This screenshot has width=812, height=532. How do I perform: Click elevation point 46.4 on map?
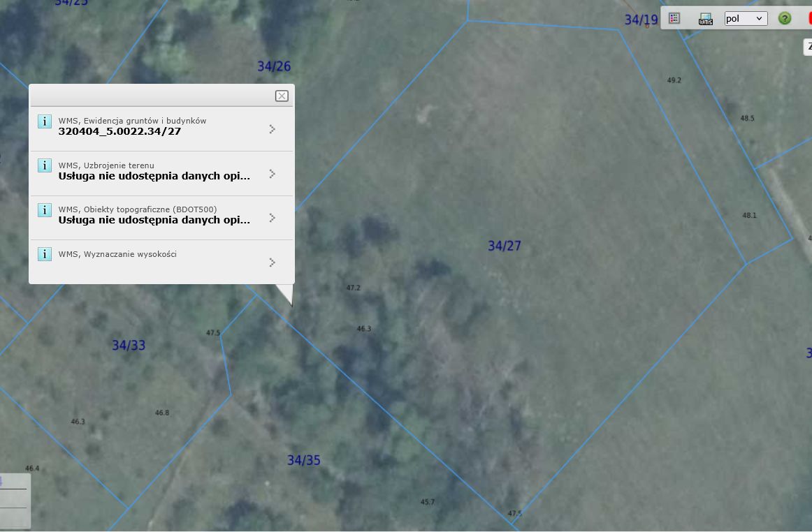click(x=32, y=468)
